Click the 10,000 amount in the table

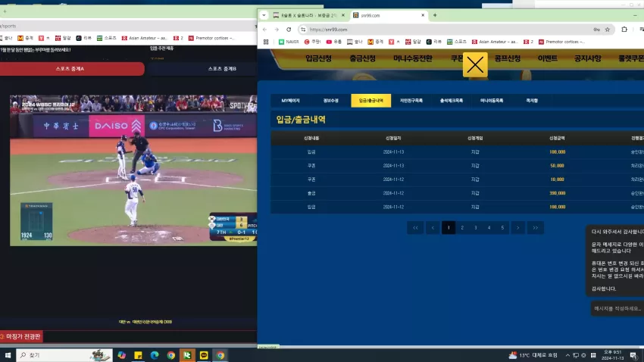point(558,179)
